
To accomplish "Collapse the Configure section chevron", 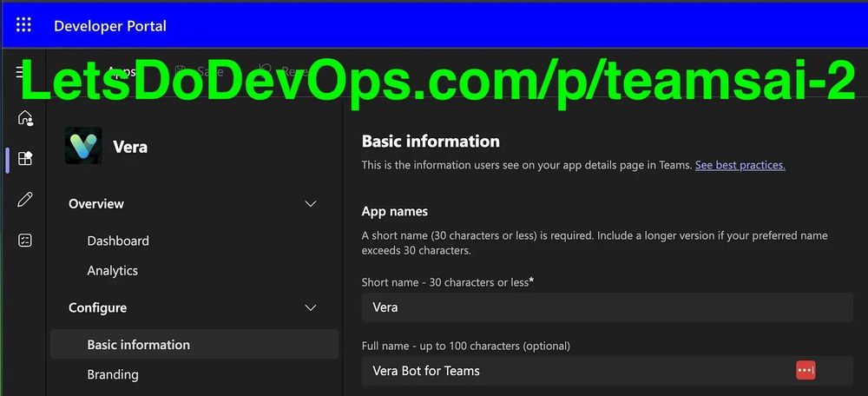I will click(311, 308).
